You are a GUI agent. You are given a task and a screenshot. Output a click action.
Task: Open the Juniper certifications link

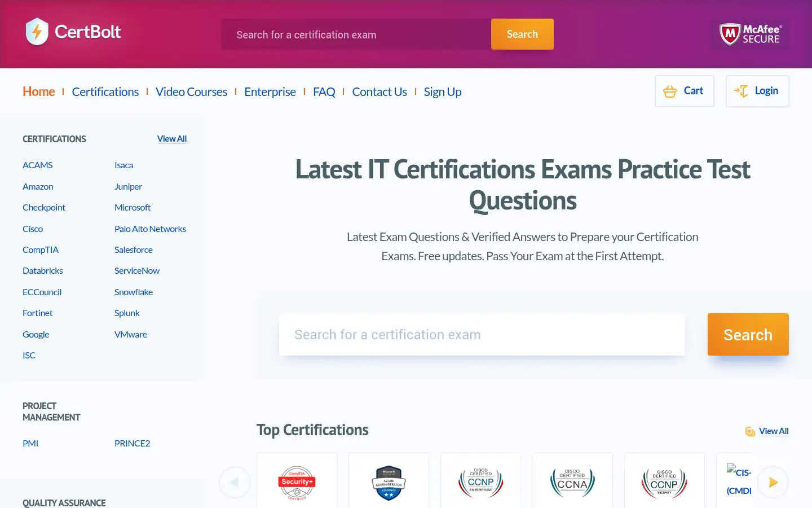coord(129,186)
